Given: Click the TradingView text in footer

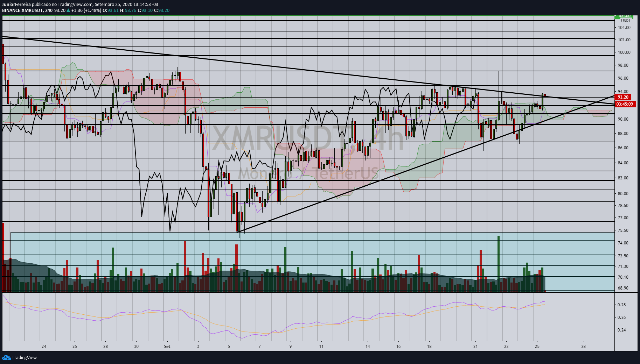Looking at the screenshot, I should tap(24, 357).
